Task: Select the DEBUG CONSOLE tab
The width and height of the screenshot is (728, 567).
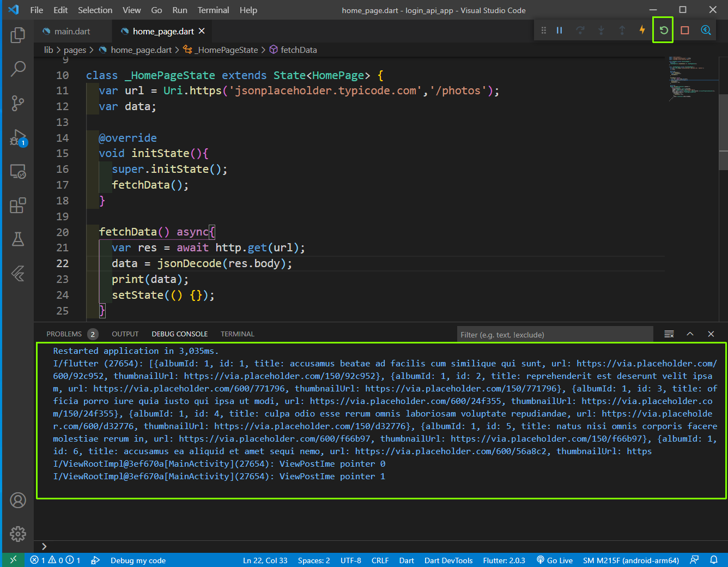Action: point(179,334)
